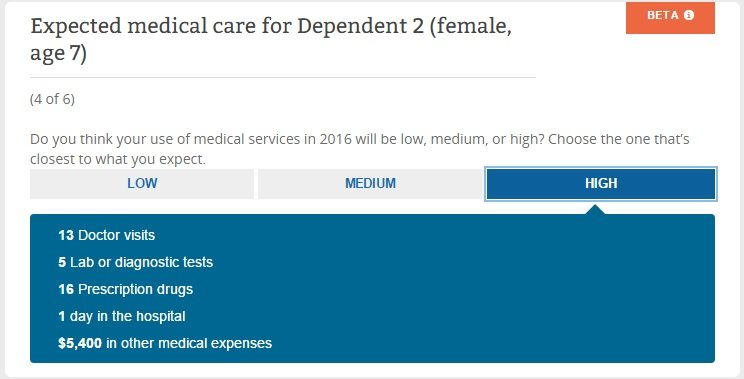This screenshot has height=379, width=744.
Task: Select the HIGH usage option
Action: 601,184
